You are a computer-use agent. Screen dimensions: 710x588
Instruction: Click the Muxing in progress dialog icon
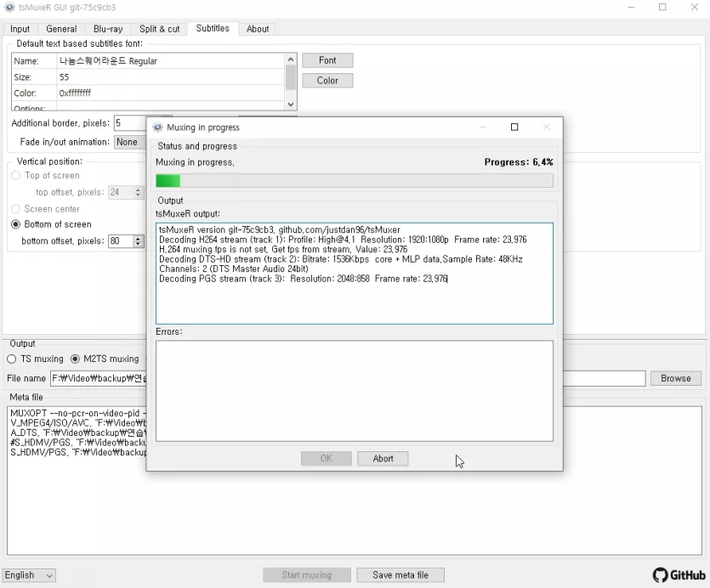(x=157, y=127)
